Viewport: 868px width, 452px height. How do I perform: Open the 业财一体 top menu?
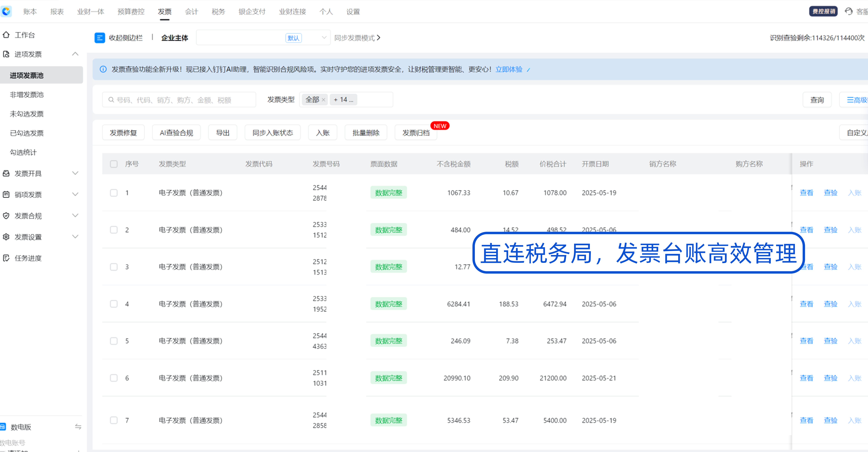click(x=91, y=12)
